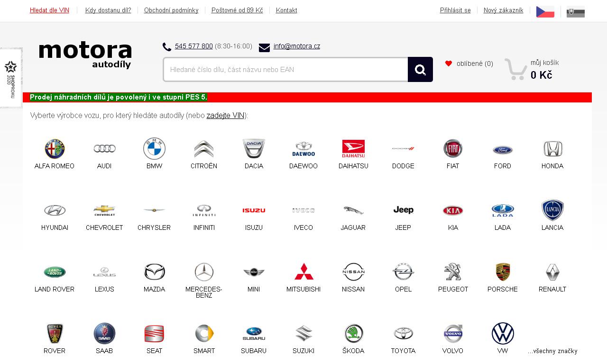607x364 pixels.
Task: Go to the motora autodíly home logo
Action: point(85,55)
